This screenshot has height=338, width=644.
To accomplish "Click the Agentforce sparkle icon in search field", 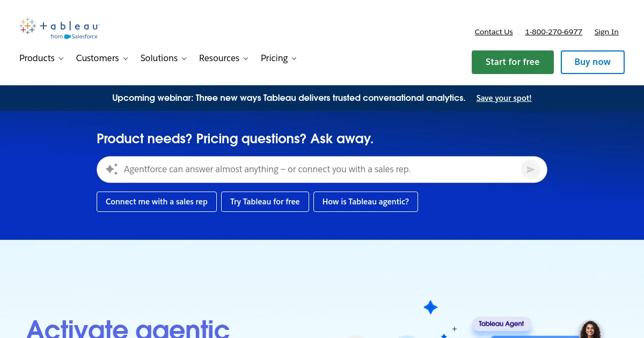I will pos(112,170).
